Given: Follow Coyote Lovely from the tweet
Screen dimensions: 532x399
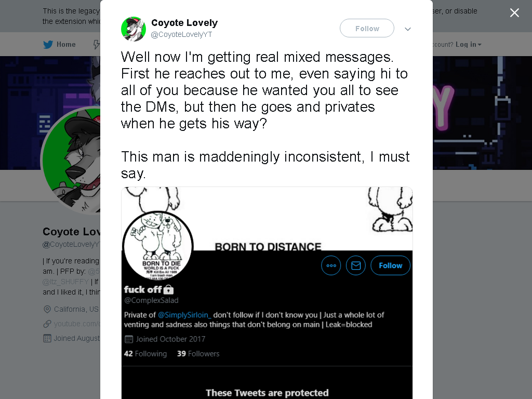Looking at the screenshot, I should click(x=367, y=29).
